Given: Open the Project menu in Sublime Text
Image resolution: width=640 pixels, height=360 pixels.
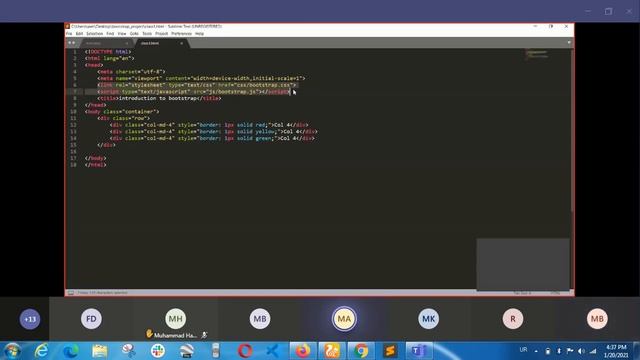Looking at the screenshot, I should (x=162, y=34).
